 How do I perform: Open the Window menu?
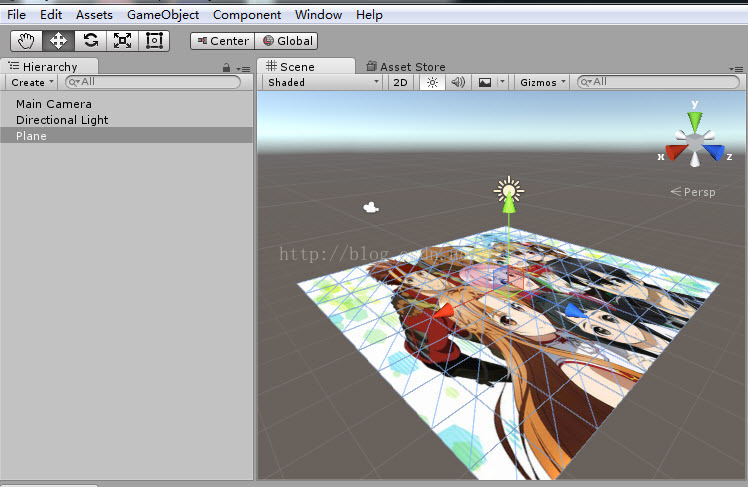coord(318,15)
